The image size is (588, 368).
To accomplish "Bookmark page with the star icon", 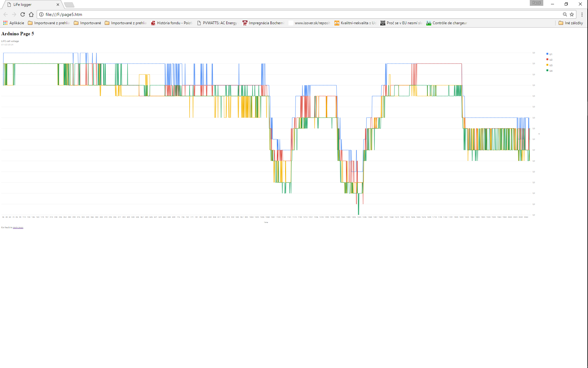I will coord(572,14).
